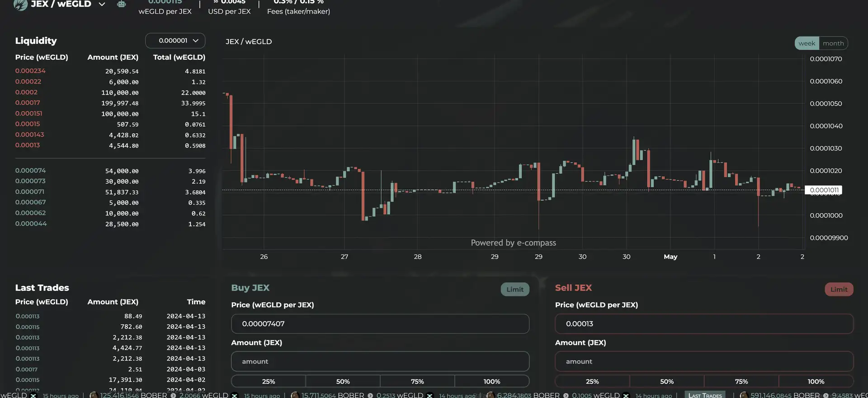Click the robot bot icon beside pair name
868x398 pixels.
click(x=121, y=4)
